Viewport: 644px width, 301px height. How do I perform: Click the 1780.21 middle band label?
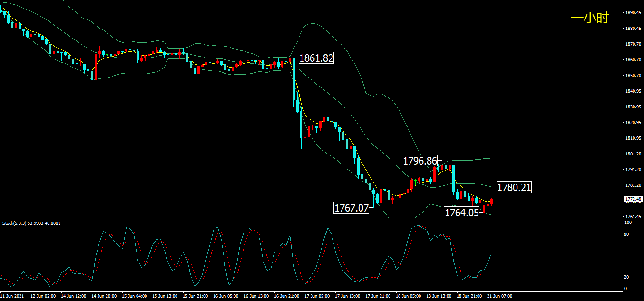[514, 187]
